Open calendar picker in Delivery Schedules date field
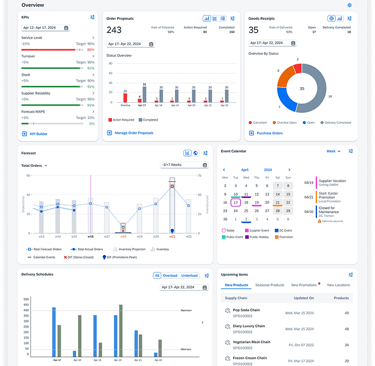The image size is (375, 366). tap(205, 287)
